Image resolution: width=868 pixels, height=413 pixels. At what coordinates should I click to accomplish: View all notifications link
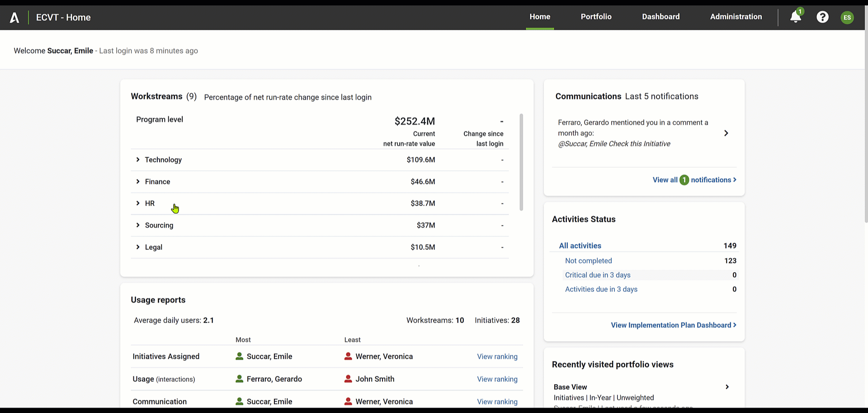pos(694,180)
